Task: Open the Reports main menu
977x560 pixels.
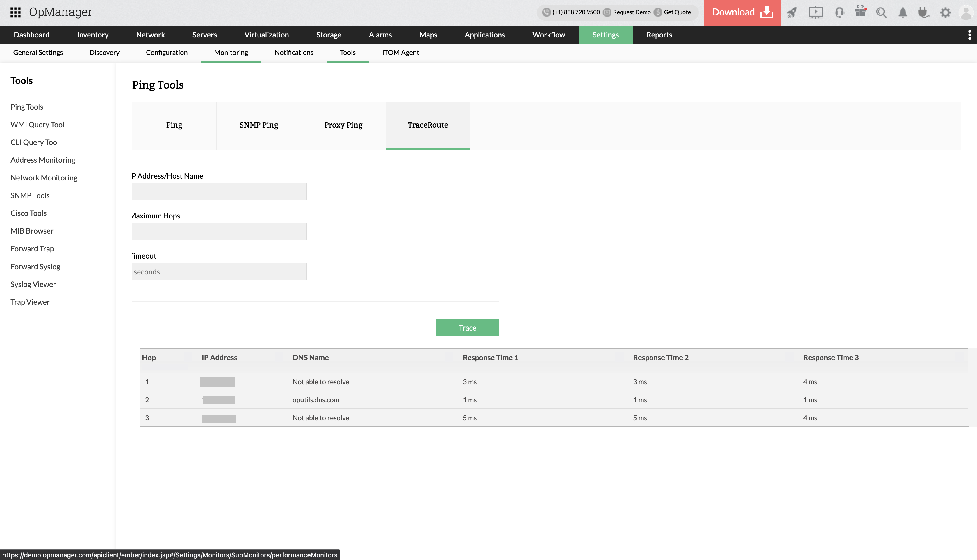Action: (x=659, y=35)
